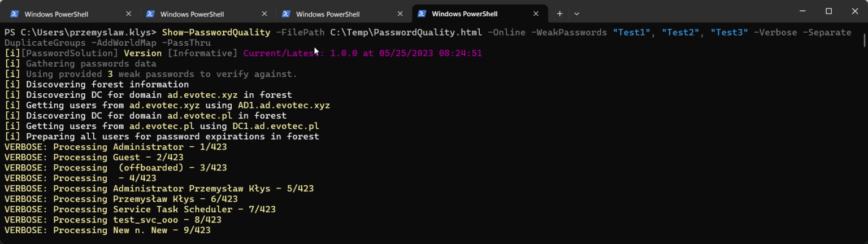
Task: Minimize the Windows Terminal window
Action: point(802,11)
